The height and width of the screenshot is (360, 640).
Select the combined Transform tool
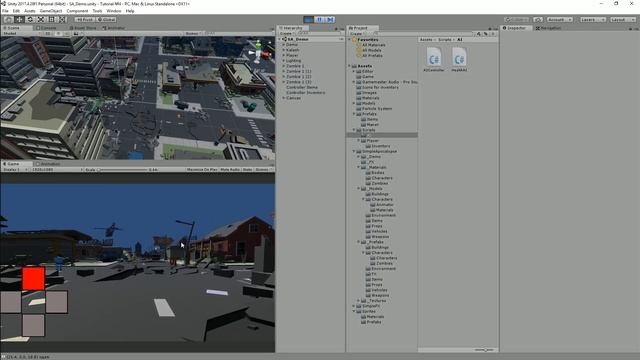coord(62,19)
